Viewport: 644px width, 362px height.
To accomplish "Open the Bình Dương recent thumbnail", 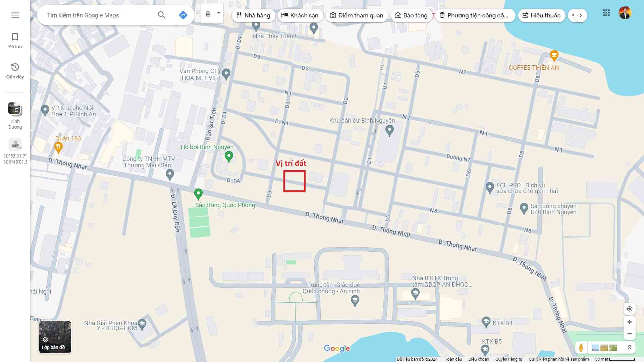I will point(15,109).
